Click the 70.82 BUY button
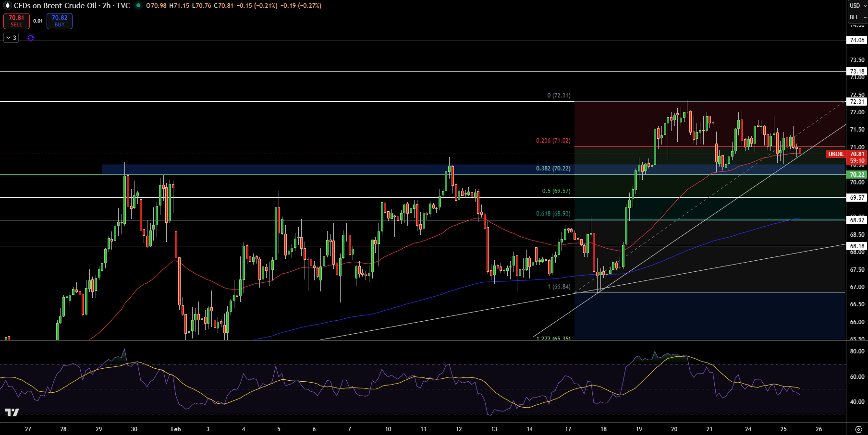 (60, 21)
